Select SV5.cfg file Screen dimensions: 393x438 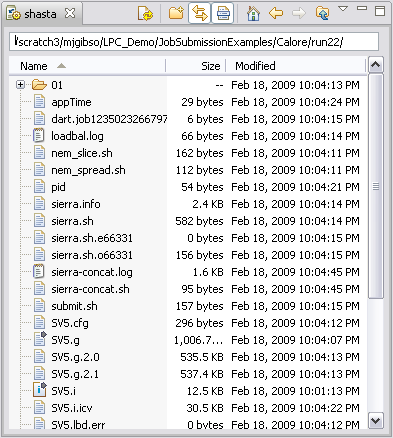pyautogui.click(x=70, y=323)
